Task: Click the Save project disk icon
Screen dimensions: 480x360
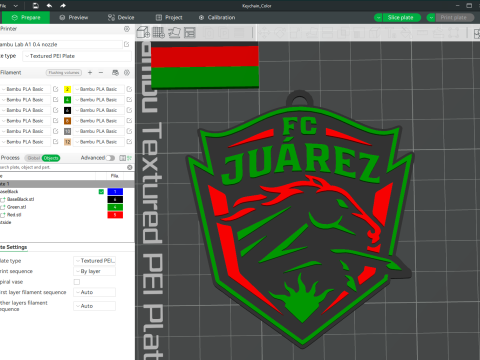Action: coord(36,5)
